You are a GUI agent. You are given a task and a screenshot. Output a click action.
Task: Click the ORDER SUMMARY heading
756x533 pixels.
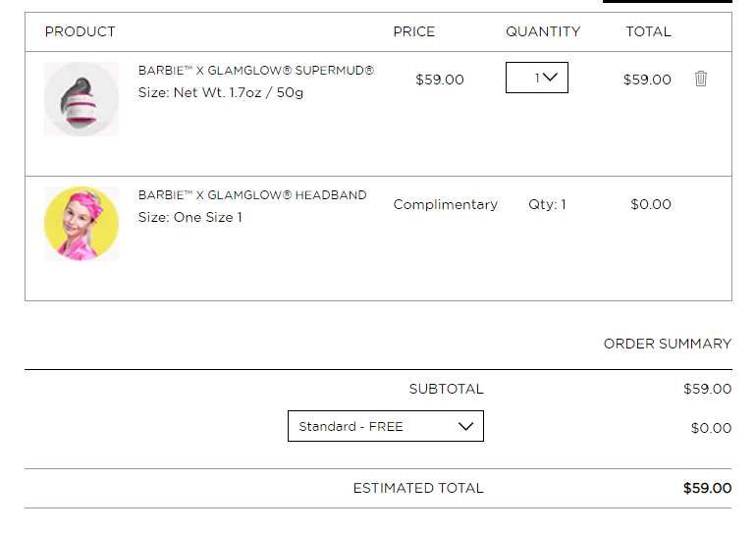coord(668,344)
